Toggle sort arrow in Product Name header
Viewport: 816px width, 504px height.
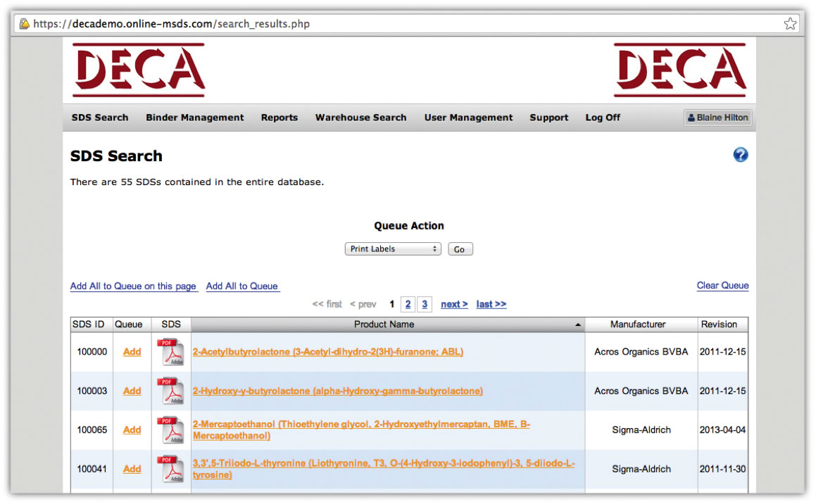click(578, 325)
